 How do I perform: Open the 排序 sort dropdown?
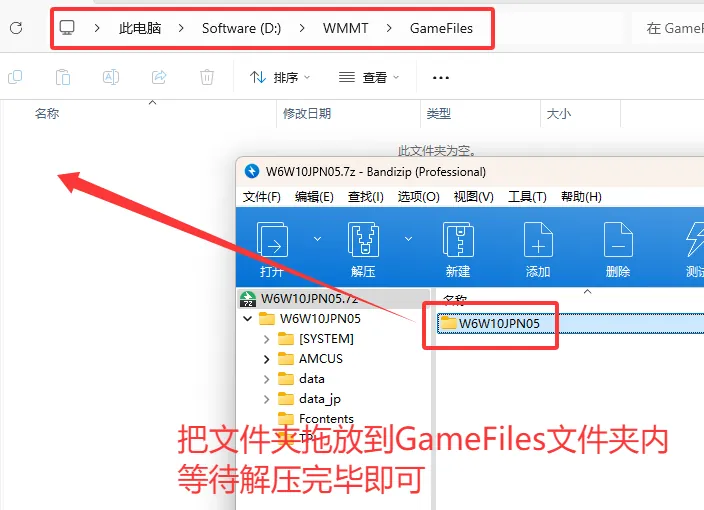point(280,77)
